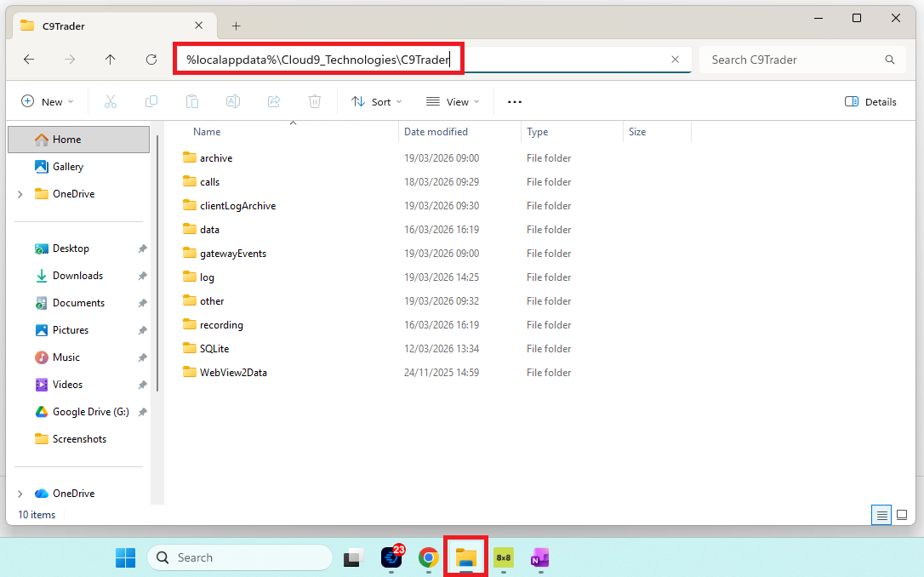This screenshot has width=924, height=577.
Task: Sort by Date modified column header
Action: (459, 132)
